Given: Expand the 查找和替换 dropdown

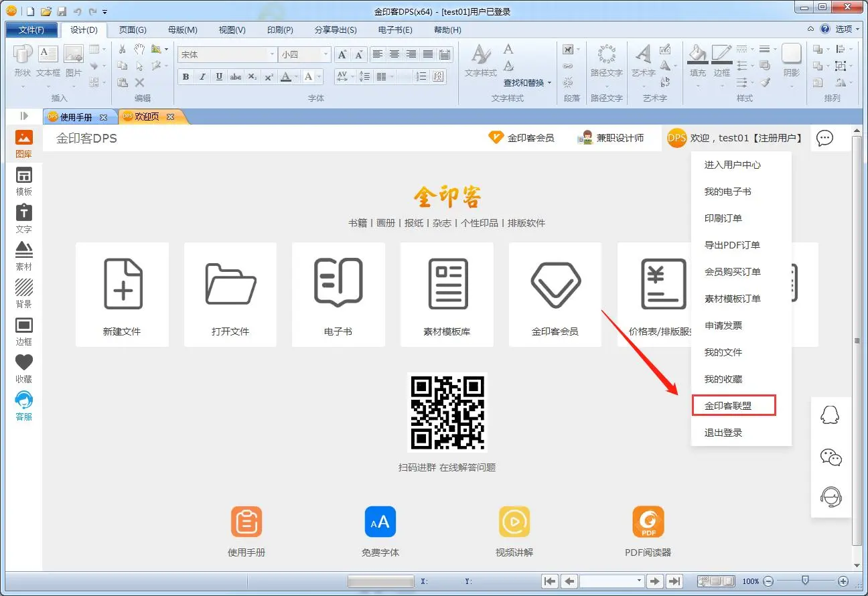Looking at the screenshot, I should click(x=549, y=83).
